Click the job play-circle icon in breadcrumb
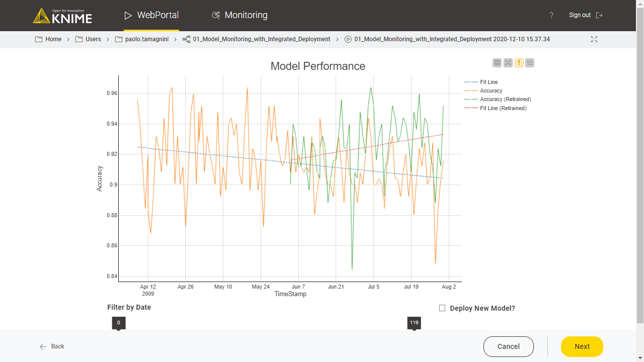Viewport: 644px width, 362px height. (x=348, y=39)
